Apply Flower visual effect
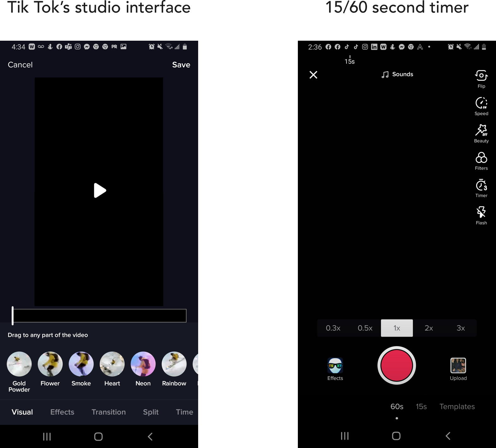Viewport: 496px width, 448px height. [50, 364]
